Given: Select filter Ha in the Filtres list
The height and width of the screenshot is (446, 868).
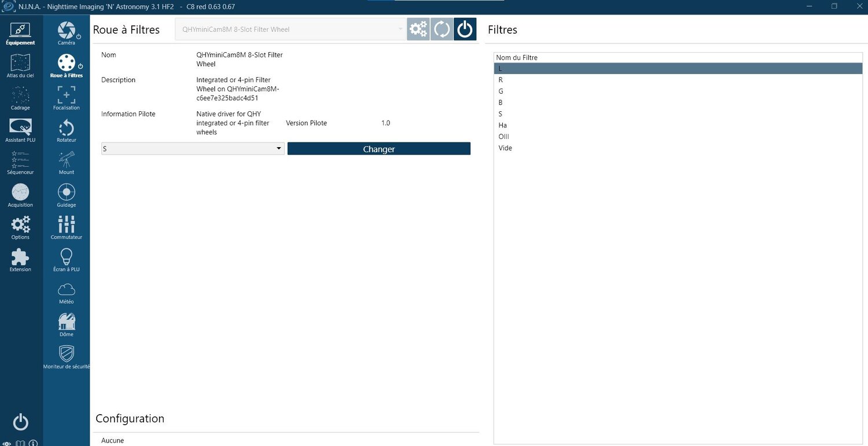Looking at the screenshot, I should pos(678,125).
